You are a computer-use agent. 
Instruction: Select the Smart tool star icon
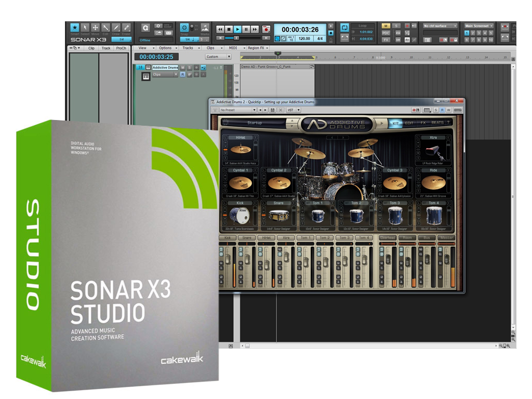point(74,28)
